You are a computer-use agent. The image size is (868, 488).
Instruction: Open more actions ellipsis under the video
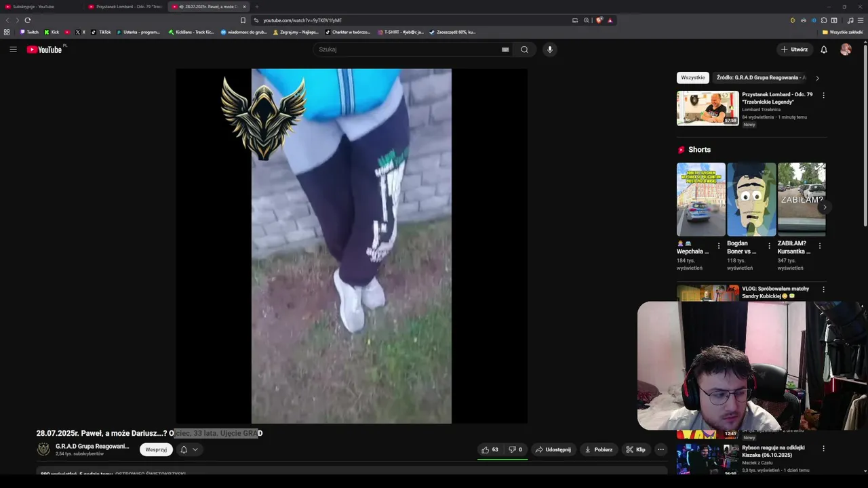click(660, 449)
